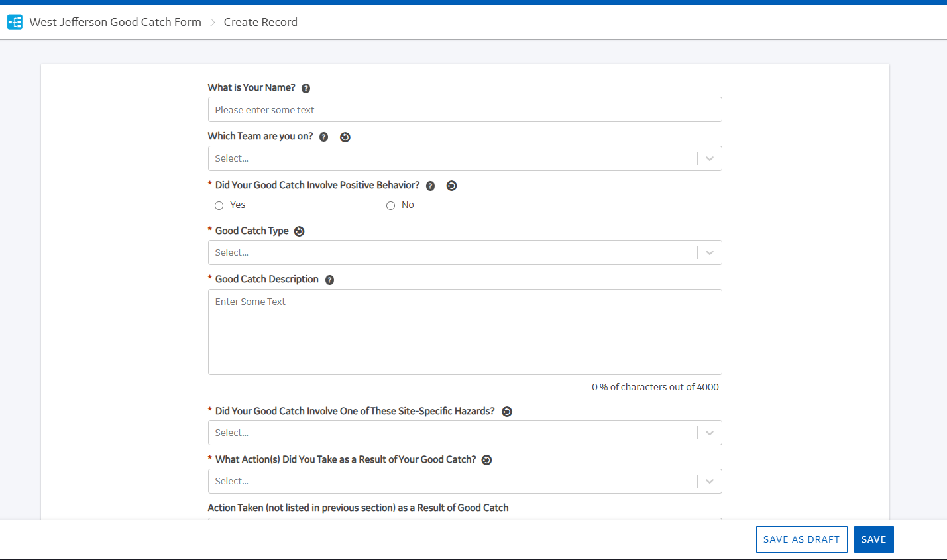Select No for Positive Behavior
Screen dimensions: 947x560
pos(391,205)
